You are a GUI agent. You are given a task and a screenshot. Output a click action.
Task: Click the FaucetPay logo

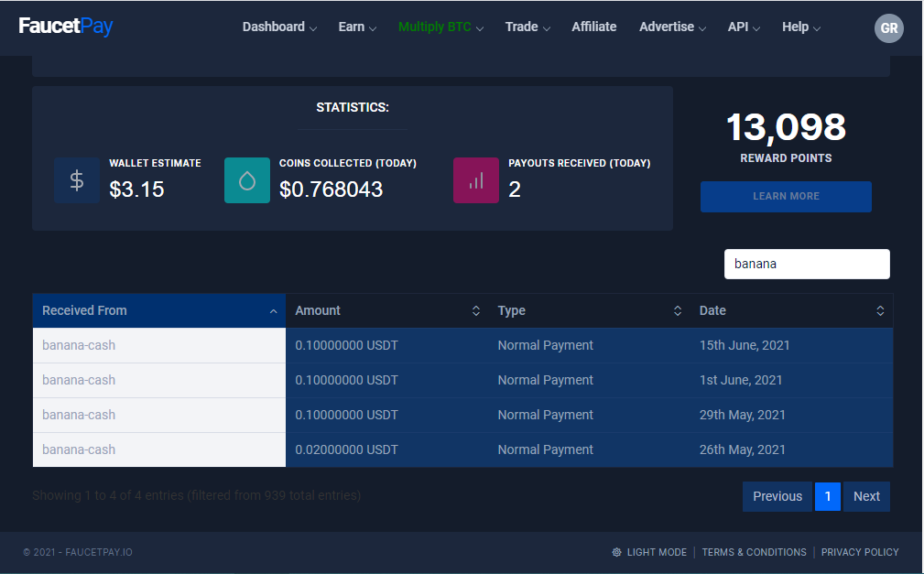(x=65, y=26)
